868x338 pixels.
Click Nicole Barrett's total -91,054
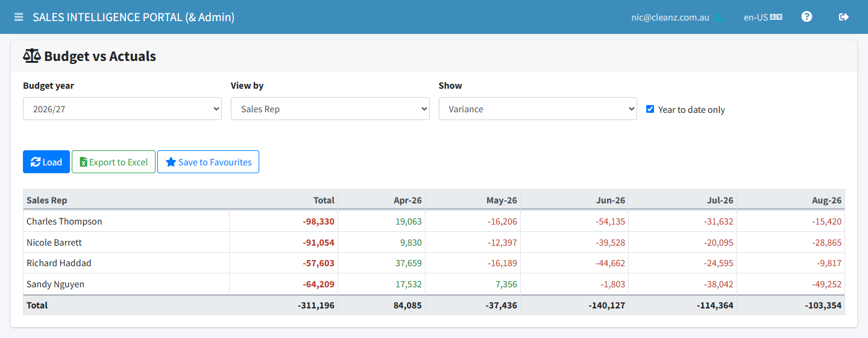pos(318,243)
